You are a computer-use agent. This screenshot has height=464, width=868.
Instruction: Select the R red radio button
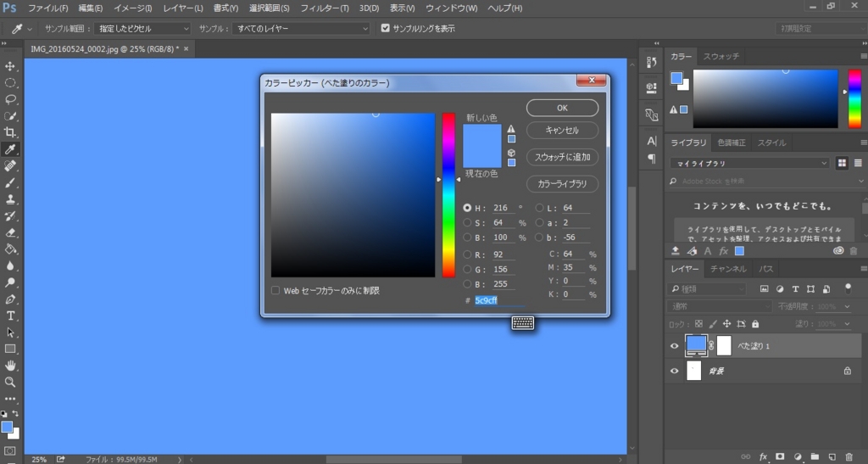(x=467, y=254)
